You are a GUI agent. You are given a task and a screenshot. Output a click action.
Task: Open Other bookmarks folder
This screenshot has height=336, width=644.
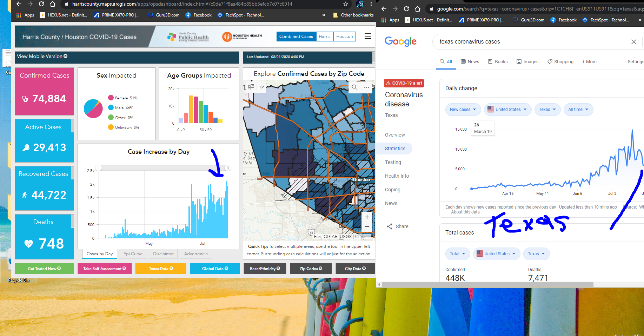[x=353, y=15]
